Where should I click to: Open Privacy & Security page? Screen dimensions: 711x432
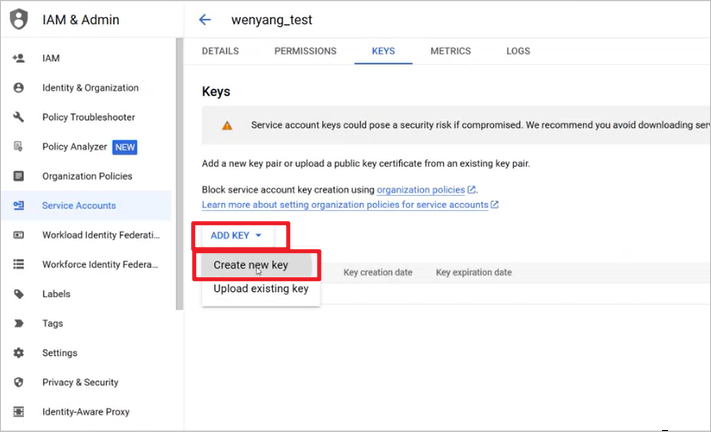coord(80,382)
